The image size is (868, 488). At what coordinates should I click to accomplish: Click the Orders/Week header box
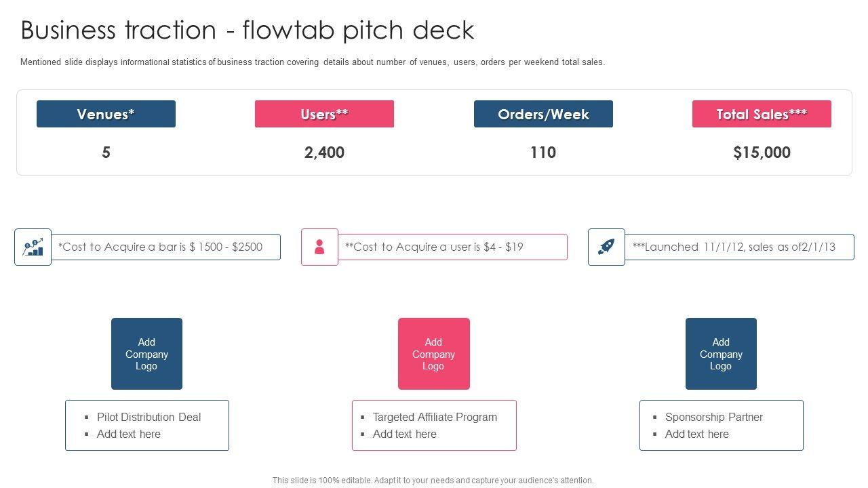pyautogui.click(x=543, y=114)
